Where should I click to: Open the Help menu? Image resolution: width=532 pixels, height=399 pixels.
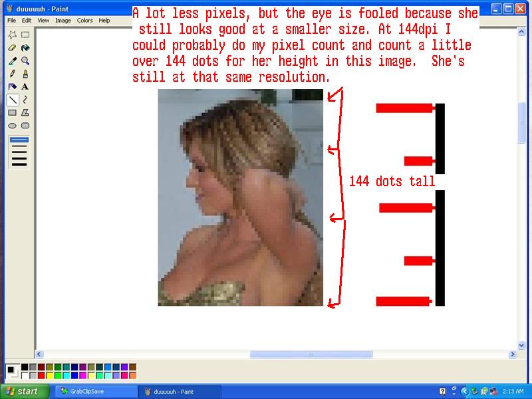[x=104, y=21]
